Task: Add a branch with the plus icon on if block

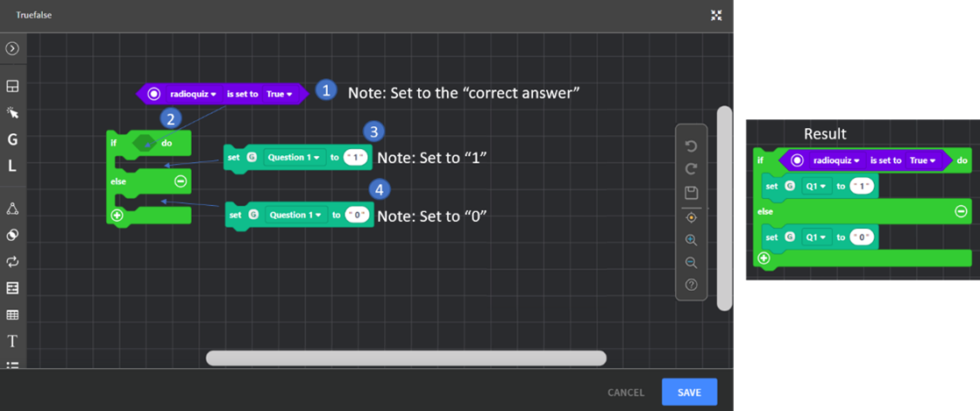Action: click(117, 215)
